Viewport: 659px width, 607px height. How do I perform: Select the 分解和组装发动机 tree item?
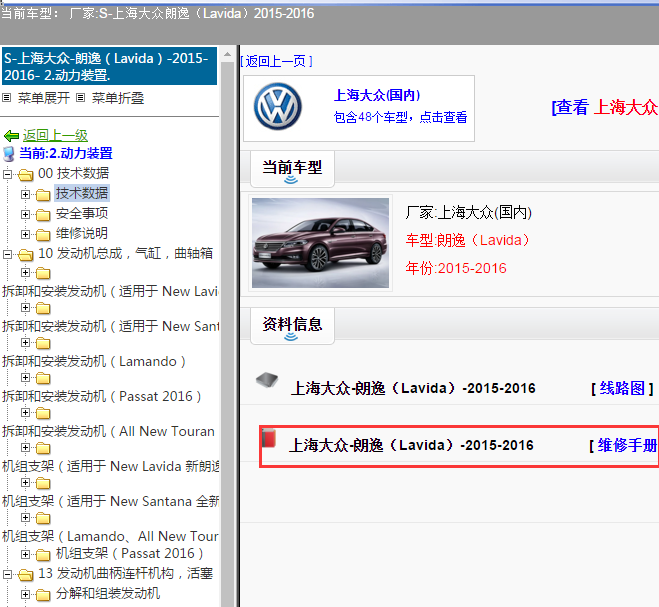(x=108, y=593)
